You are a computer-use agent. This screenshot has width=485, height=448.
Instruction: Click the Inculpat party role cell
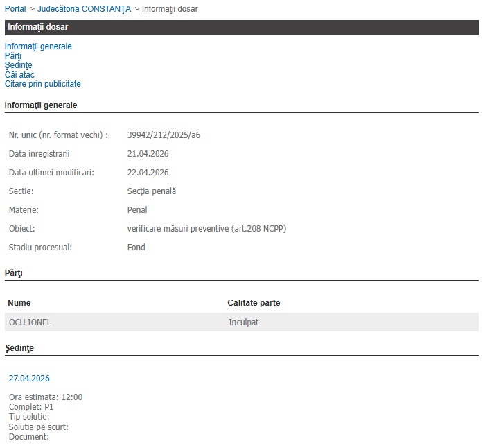(243, 322)
